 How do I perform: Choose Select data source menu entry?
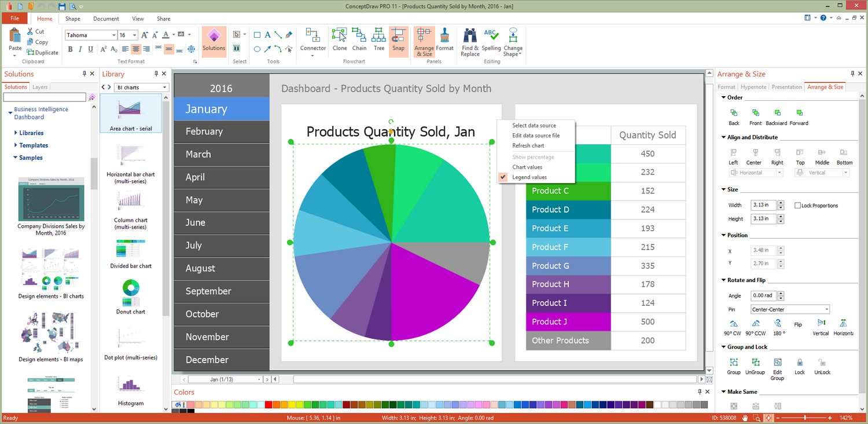534,126
